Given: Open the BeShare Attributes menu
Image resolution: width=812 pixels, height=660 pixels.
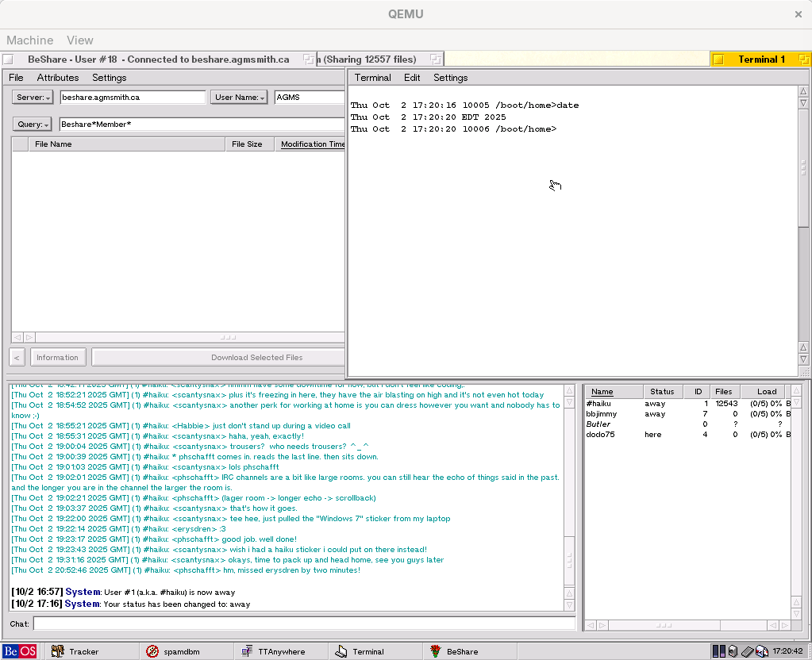Looking at the screenshot, I should pyautogui.click(x=58, y=78).
